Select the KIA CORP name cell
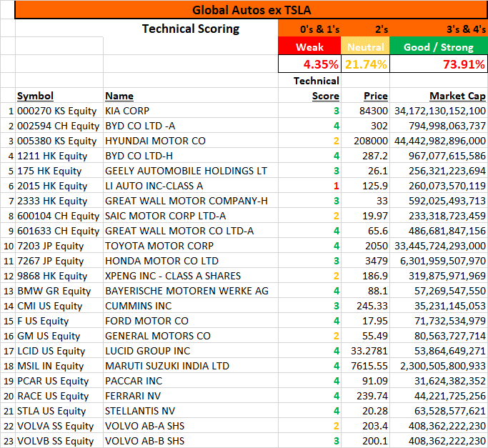The height and width of the screenshot is (448, 488). (191, 111)
